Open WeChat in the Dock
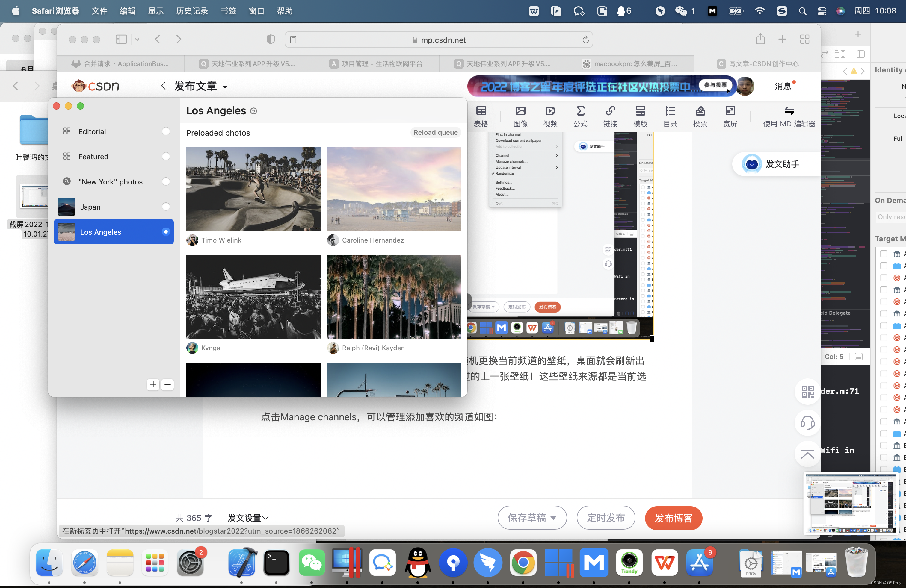The height and width of the screenshot is (588, 906). pos(311,563)
